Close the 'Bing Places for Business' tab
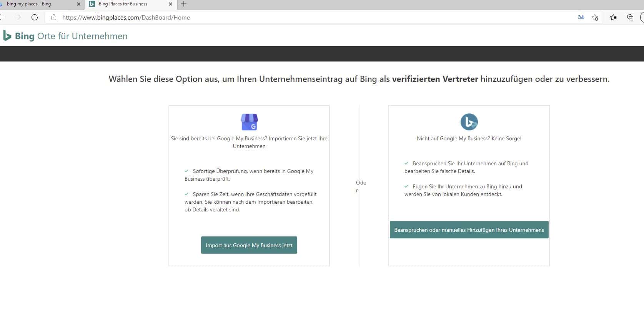 (x=170, y=4)
